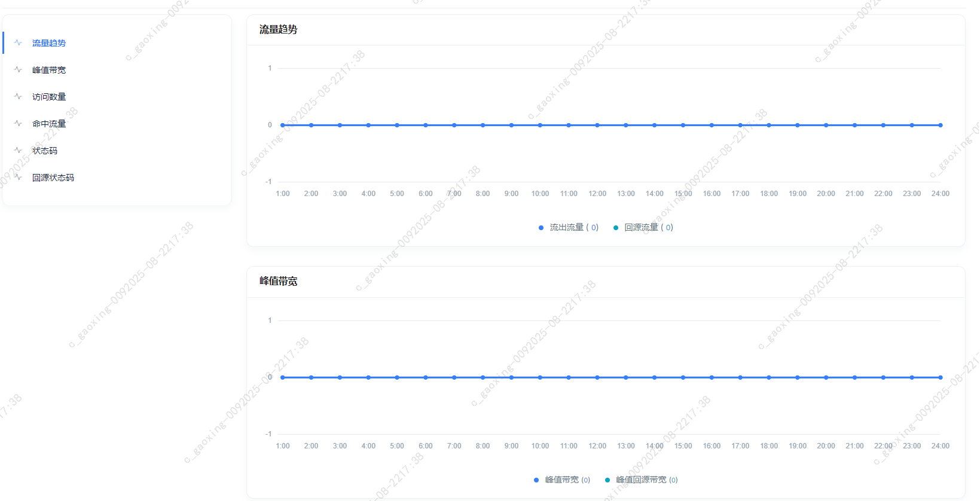Switch to the 回源状态码 section
Viewport: 980px width, 501px height.
(53, 177)
